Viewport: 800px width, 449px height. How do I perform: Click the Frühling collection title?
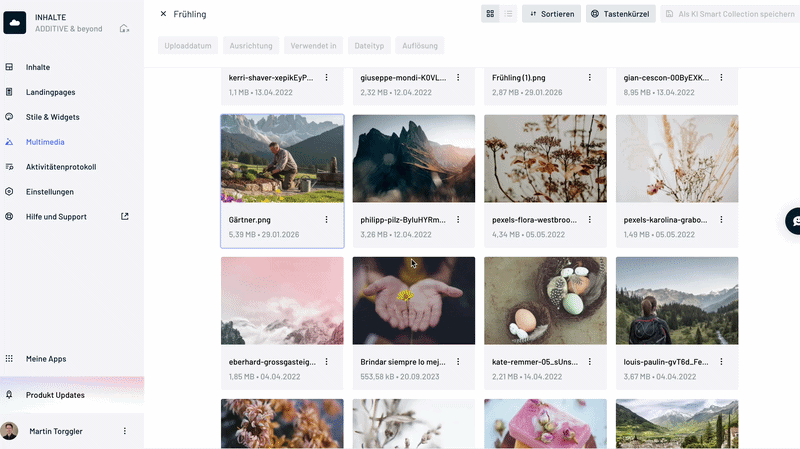pyautogui.click(x=190, y=14)
